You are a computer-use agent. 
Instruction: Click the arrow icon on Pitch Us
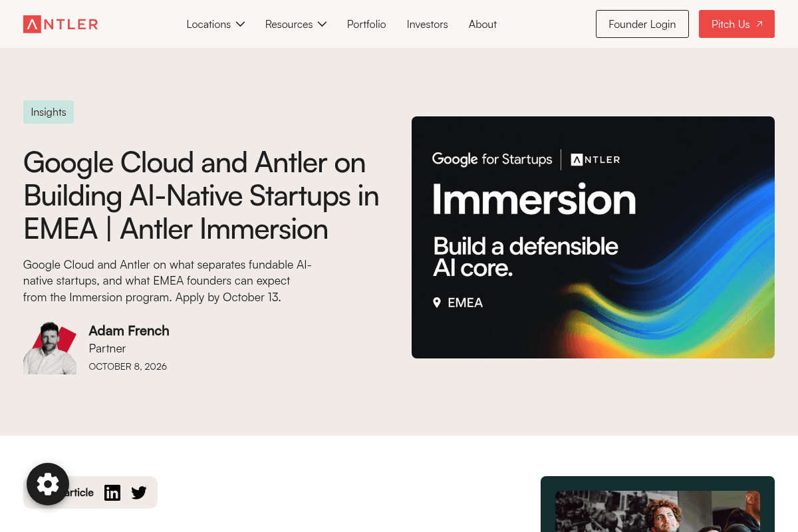[x=759, y=24]
